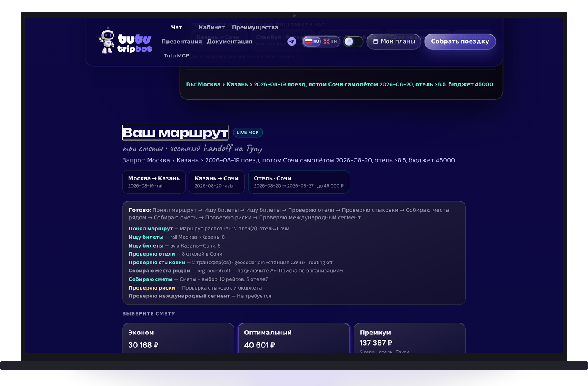Click the 30 168 ₽ price
The height and width of the screenshot is (386, 588).
pyautogui.click(x=144, y=345)
